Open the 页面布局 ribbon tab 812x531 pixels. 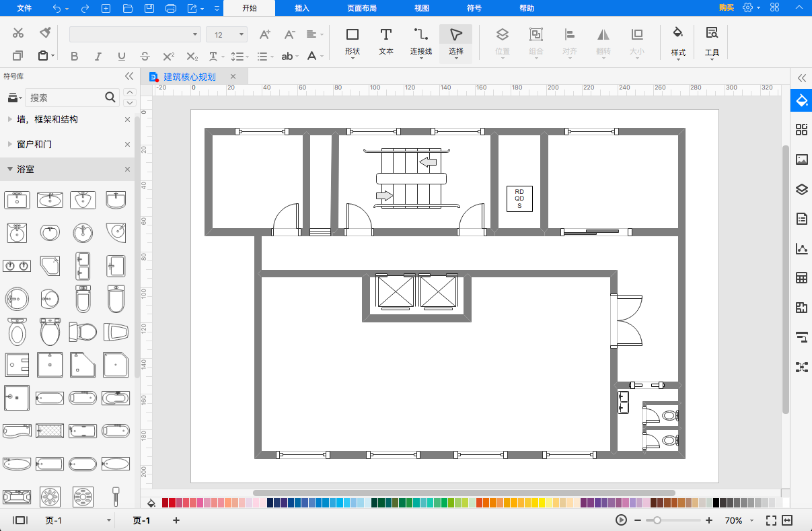361,8
